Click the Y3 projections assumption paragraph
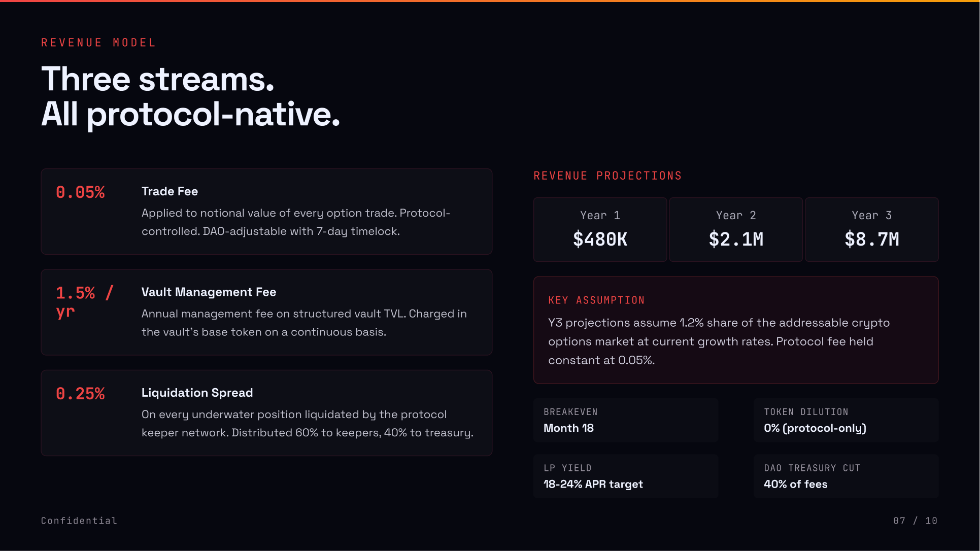Viewport: 980px width, 551px height. [x=719, y=341]
